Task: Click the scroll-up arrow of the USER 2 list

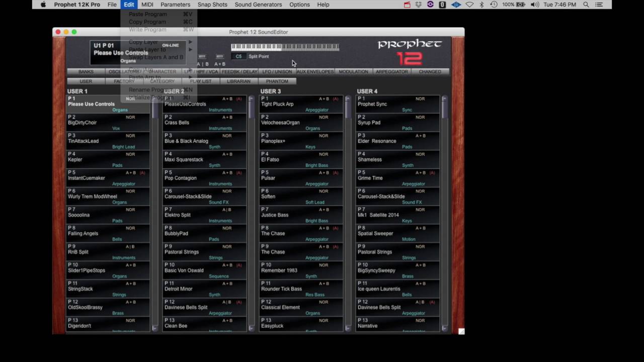Action: click(x=251, y=98)
